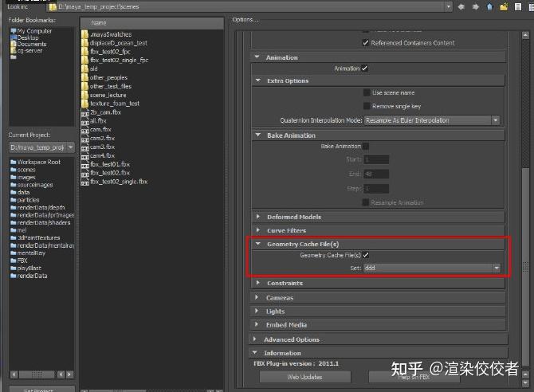
Task: Expand the Cameras section
Action: pyautogui.click(x=257, y=297)
